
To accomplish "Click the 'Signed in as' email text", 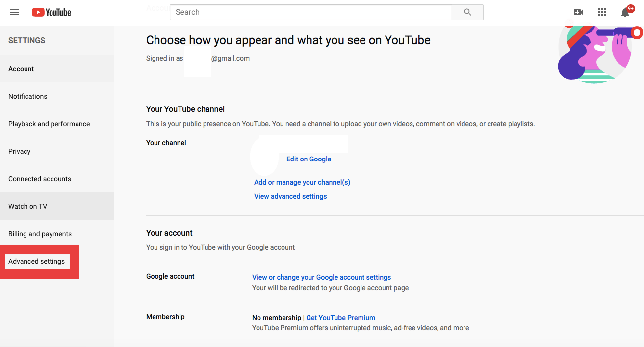I will point(198,58).
